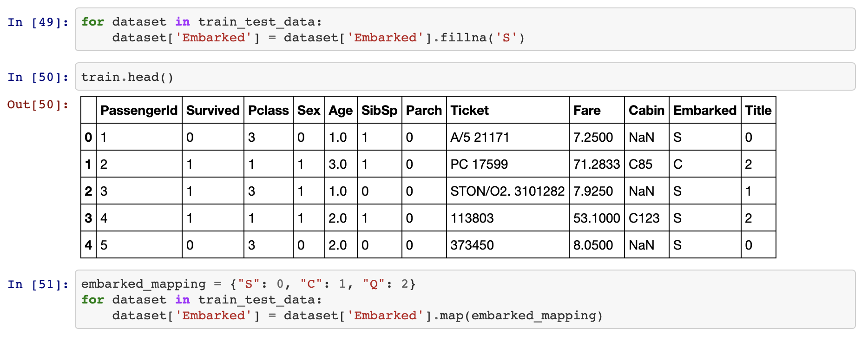Click the In [51] prompt label
This screenshot has height=343, width=868.
coord(38,284)
